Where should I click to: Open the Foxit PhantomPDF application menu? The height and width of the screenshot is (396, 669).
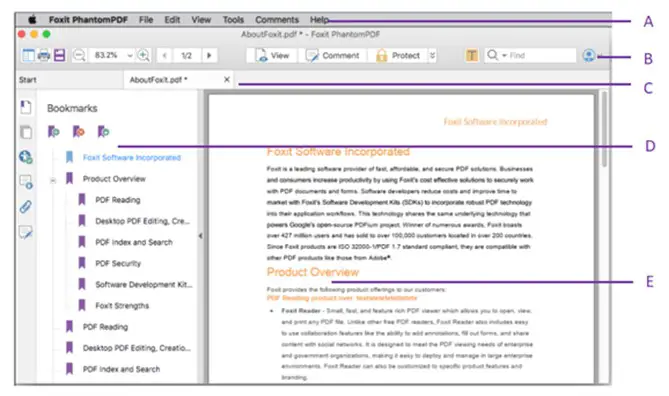pos(88,20)
